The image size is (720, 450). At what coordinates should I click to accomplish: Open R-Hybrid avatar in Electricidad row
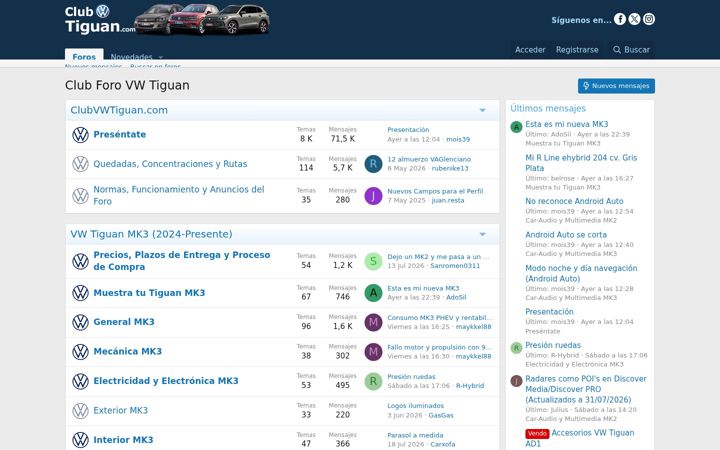pyautogui.click(x=373, y=381)
